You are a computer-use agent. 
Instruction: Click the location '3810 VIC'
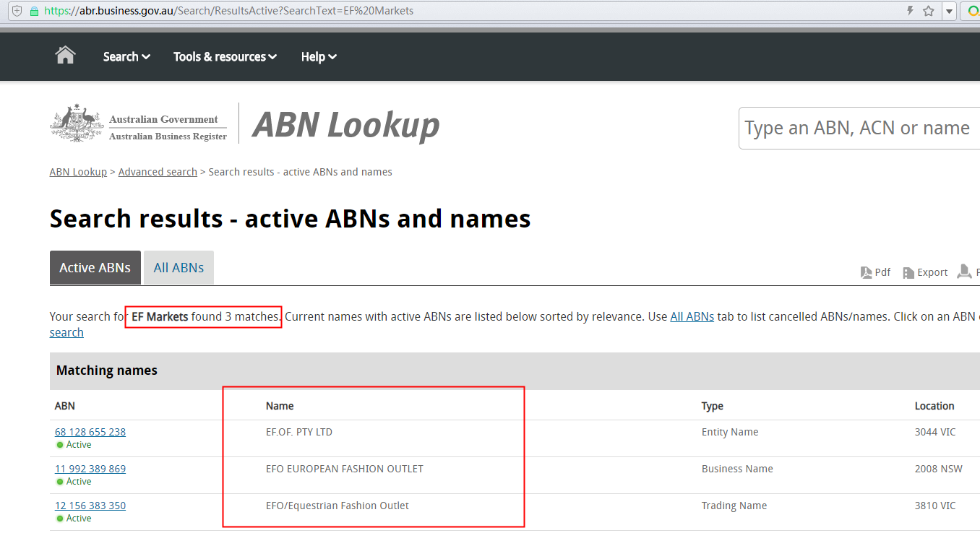point(935,506)
